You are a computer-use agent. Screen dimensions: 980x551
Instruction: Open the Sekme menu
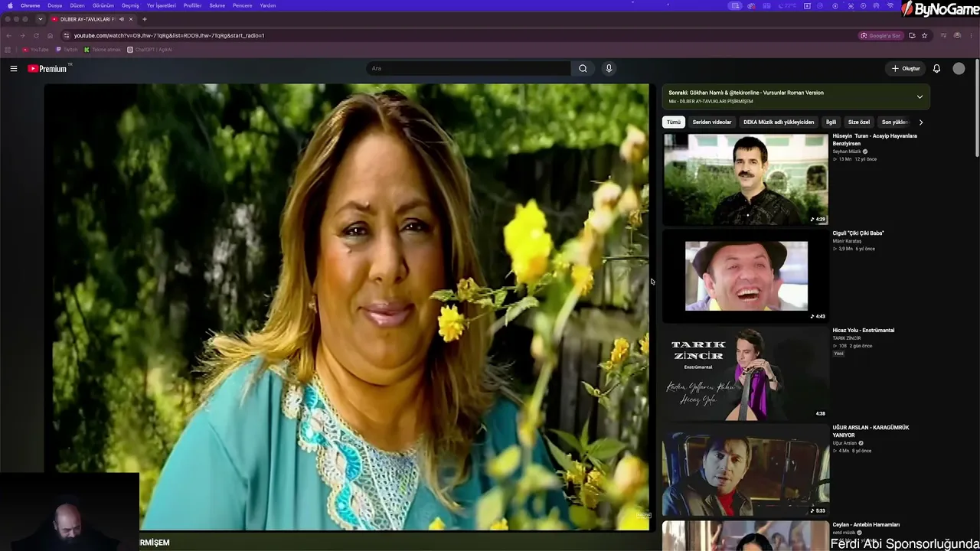click(x=217, y=5)
